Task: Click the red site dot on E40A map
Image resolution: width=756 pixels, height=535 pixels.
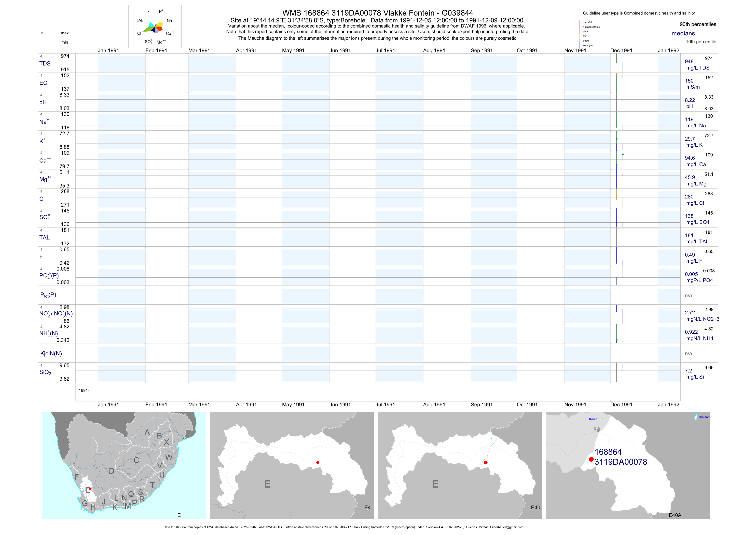Action: point(591,459)
